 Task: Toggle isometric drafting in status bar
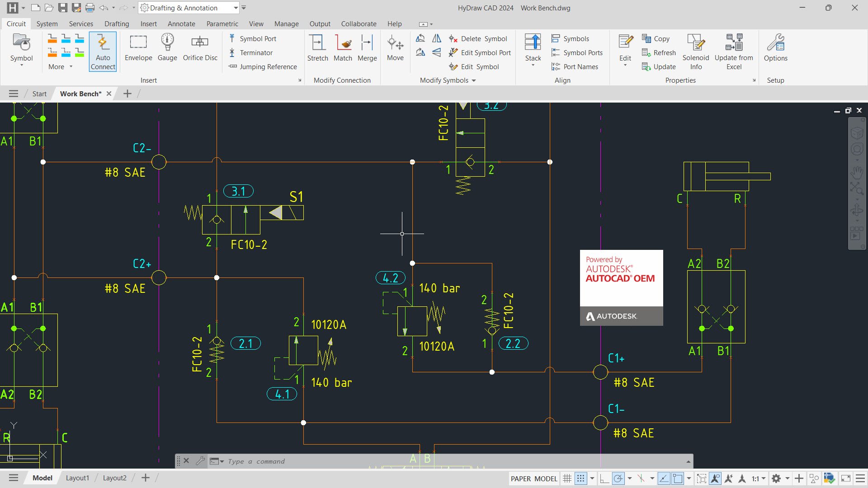[x=641, y=478]
